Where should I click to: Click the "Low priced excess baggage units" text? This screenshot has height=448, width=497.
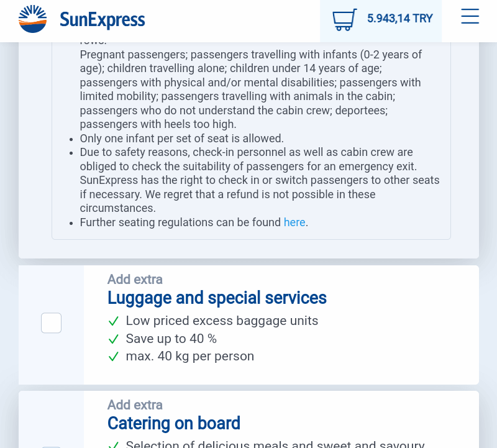click(222, 321)
